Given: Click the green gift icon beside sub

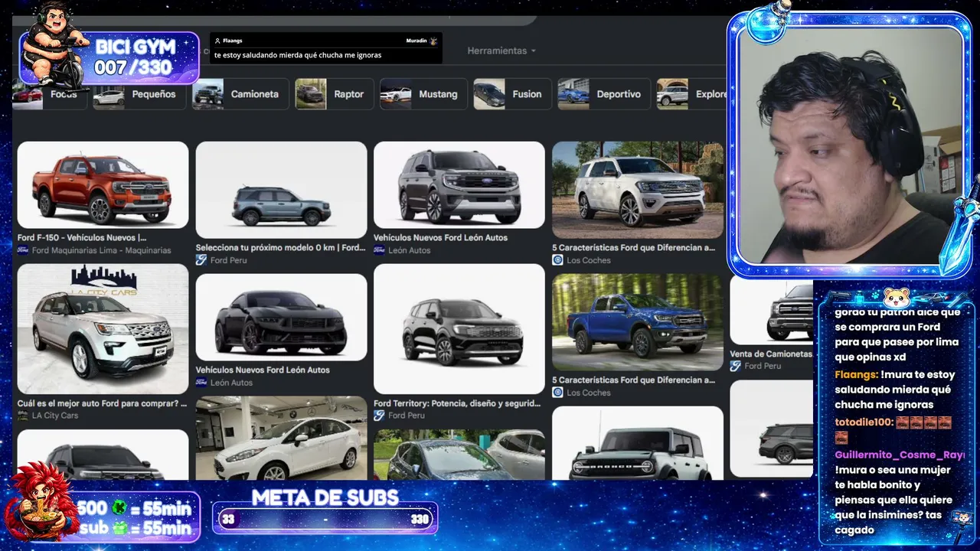Looking at the screenshot, I should [x=119, y=527].
